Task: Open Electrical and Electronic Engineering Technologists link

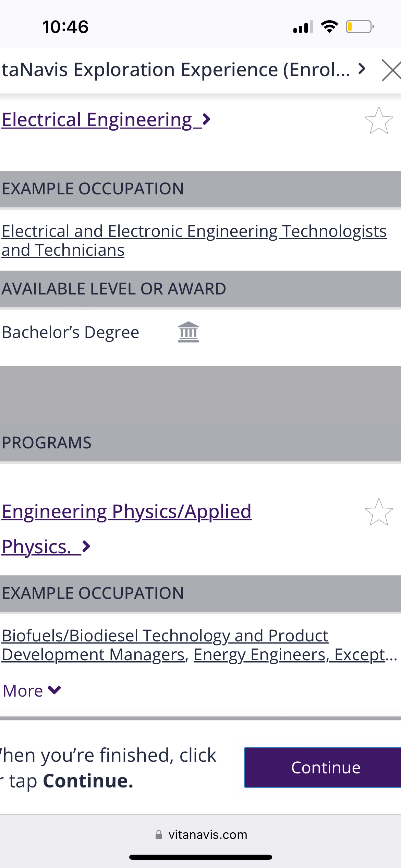Action: click(194, 240)
